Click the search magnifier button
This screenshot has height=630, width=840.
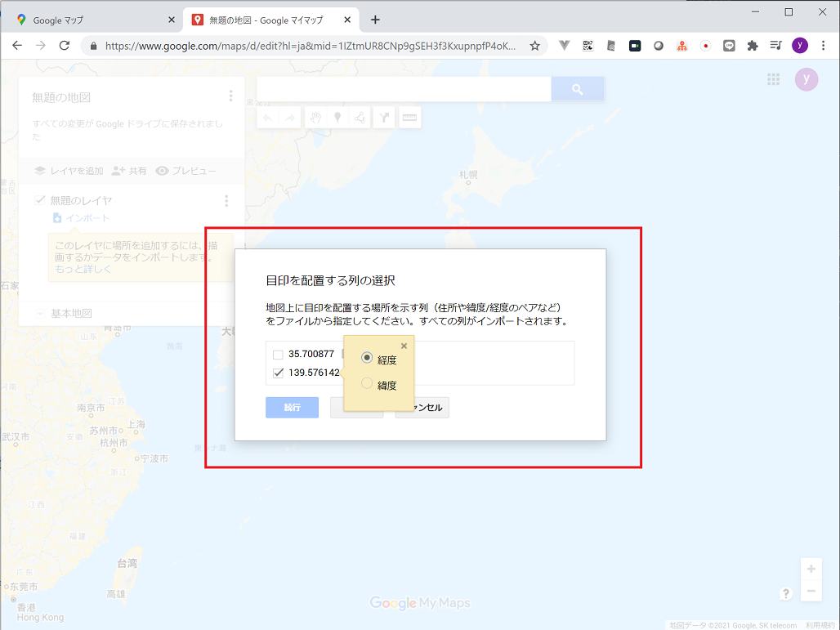pos(578,88)
